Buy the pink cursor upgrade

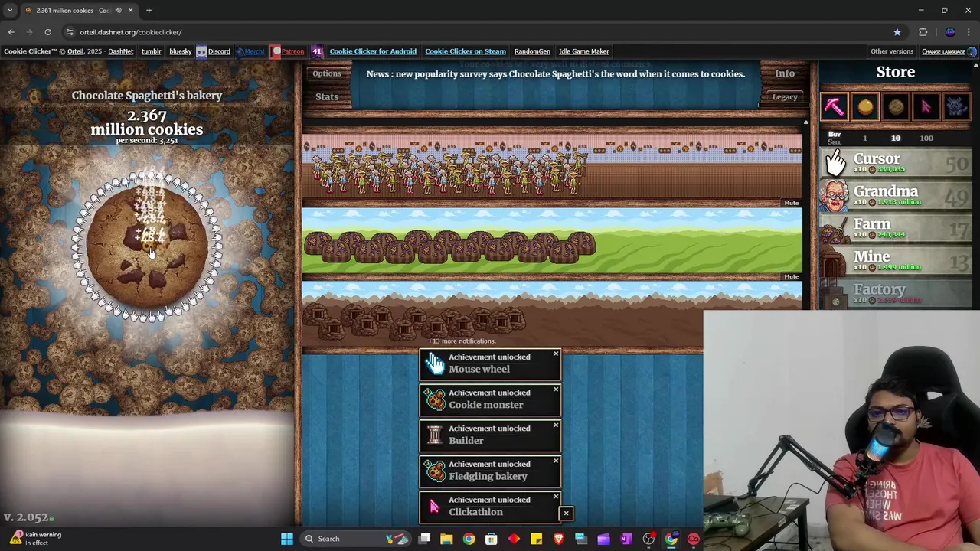pos(926,106)
